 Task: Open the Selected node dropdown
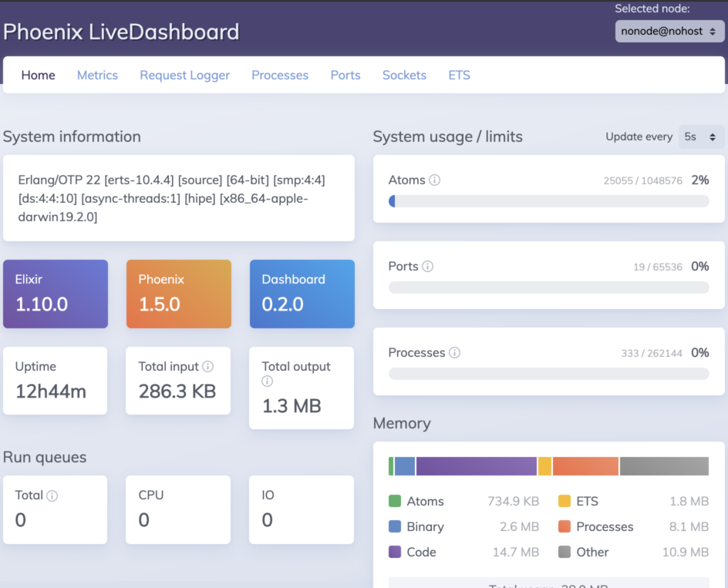pos(669,31)
